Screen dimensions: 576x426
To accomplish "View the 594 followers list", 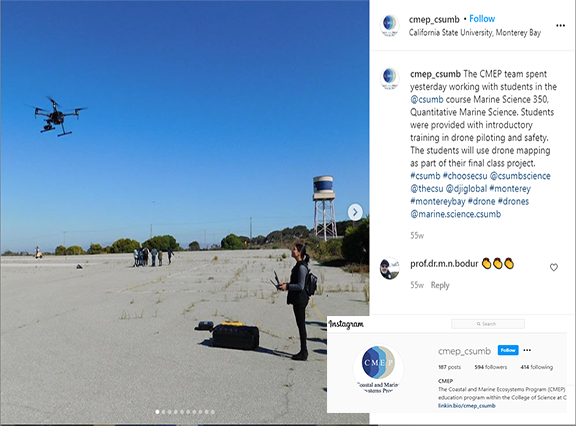I will pyautogui.click(x=490, y=367).
